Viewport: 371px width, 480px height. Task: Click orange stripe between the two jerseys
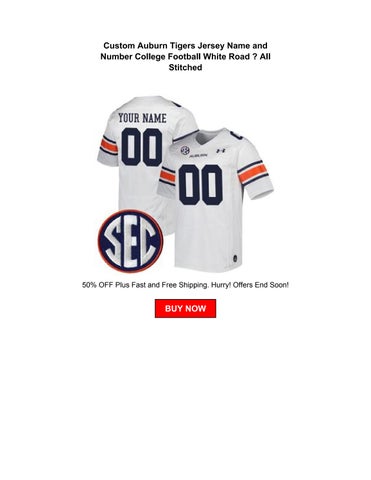[168, 176]
